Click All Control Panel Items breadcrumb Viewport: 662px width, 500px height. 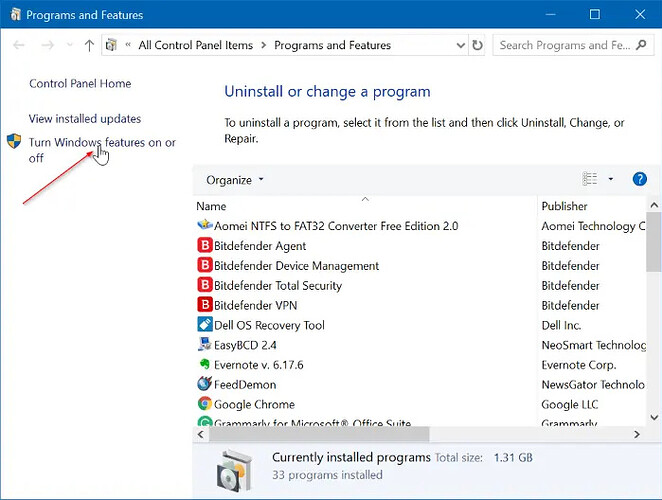[x=195, y=45]
